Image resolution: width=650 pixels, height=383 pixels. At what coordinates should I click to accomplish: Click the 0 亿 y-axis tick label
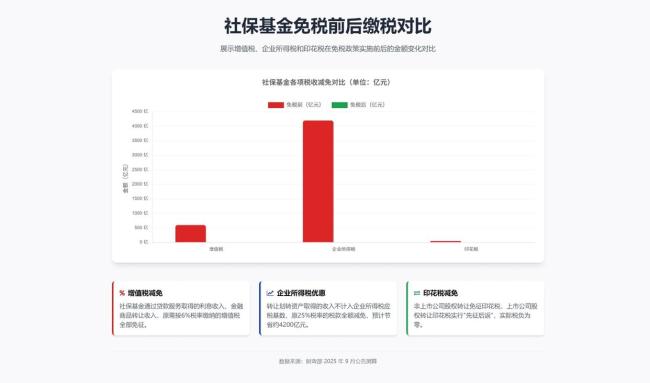[143, 242]
